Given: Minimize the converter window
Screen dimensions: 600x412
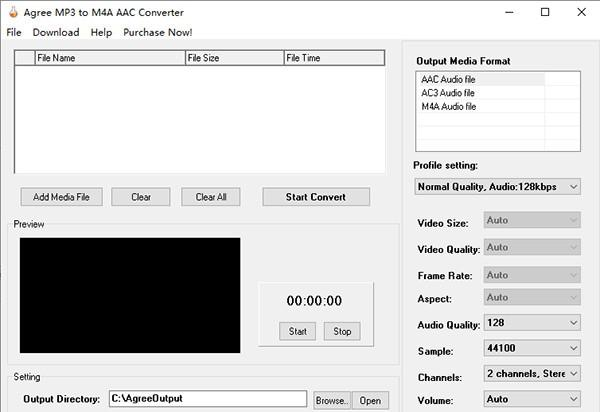Looking at the screenshot, I should [509, 12].
